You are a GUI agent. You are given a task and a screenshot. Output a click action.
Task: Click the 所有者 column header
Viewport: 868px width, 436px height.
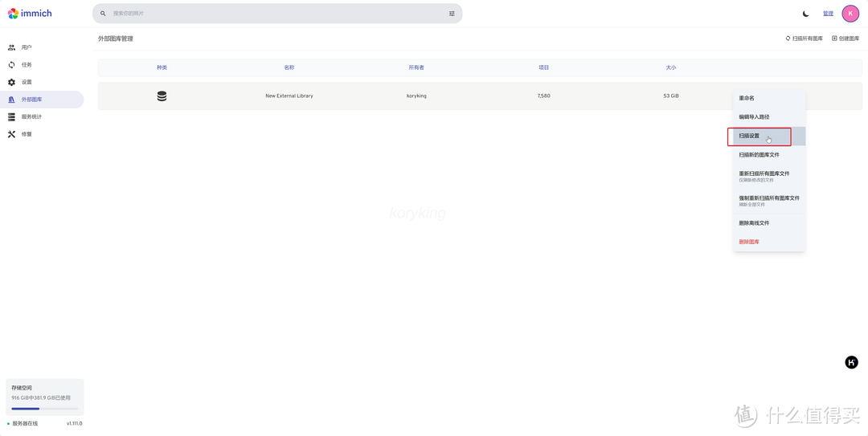click(416, 67)
